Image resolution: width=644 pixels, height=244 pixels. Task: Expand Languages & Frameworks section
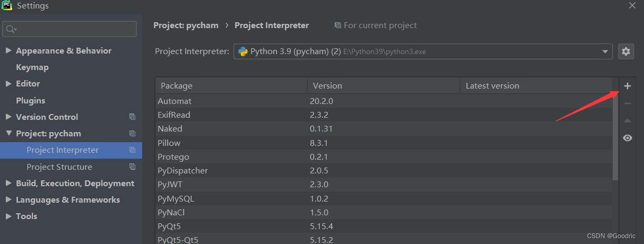click(x=8, y=199)
